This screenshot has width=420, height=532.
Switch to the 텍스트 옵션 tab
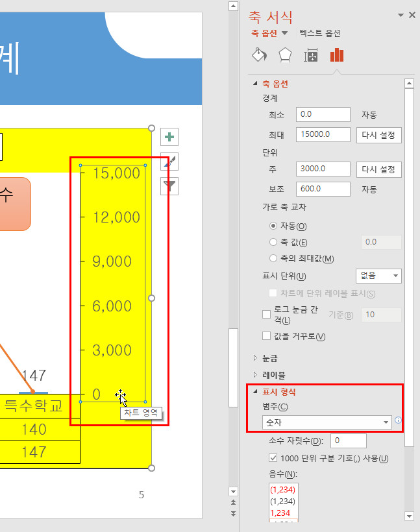[x=319, y=33]
